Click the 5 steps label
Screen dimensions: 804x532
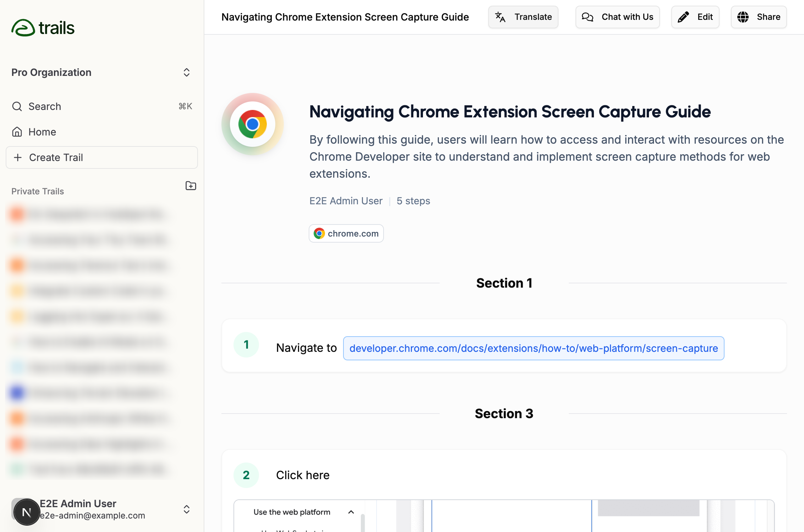click(x=413, y=201)
